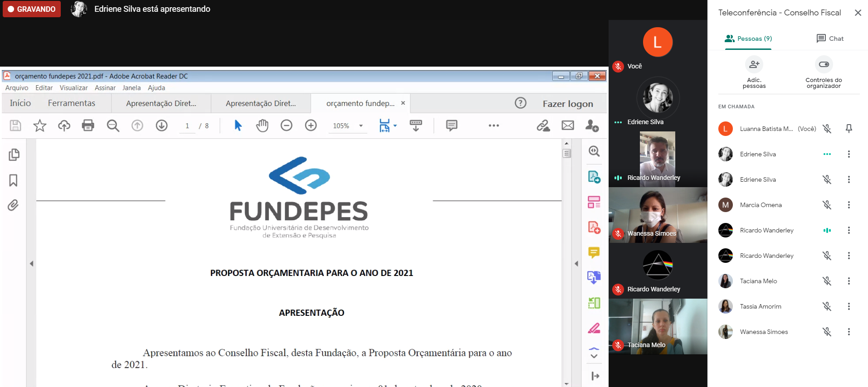Screen dimensions: 868x387
Task: Mute Taciana Melo's microphone in list
Action: tap(827, 281)
